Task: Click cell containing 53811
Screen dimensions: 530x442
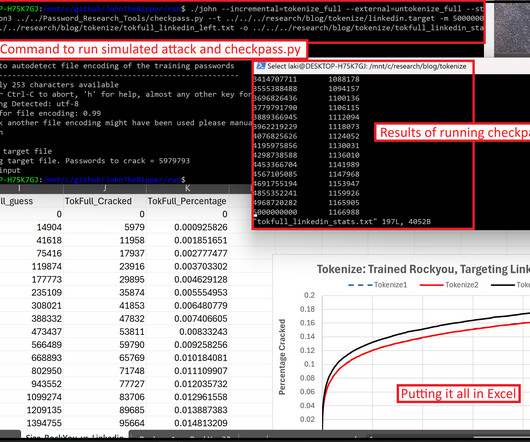Action: 105,332
